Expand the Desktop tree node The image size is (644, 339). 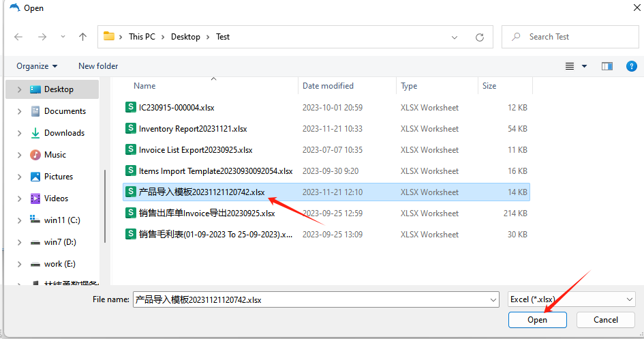tap(19, 89)
